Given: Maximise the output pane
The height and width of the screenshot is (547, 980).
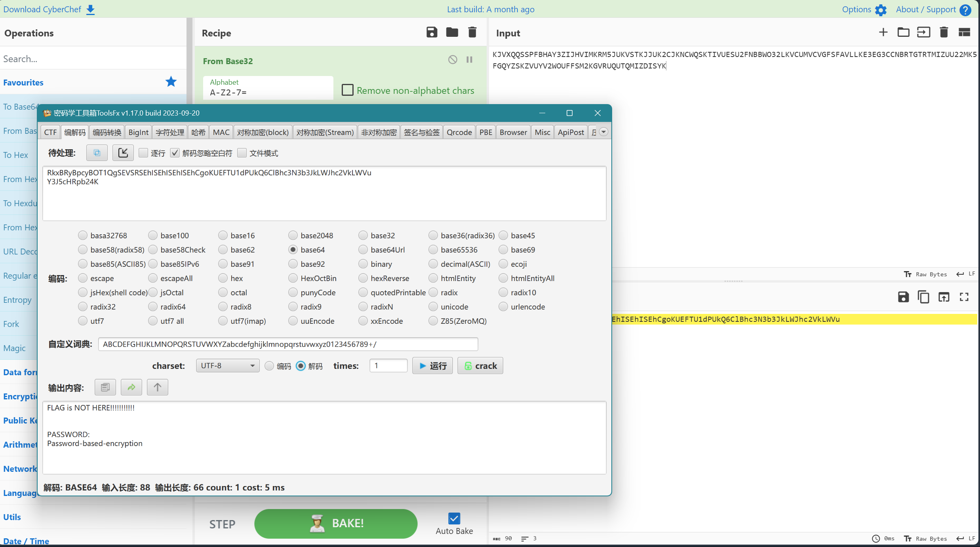Looking at the screenshot, I should click(964, 297).
